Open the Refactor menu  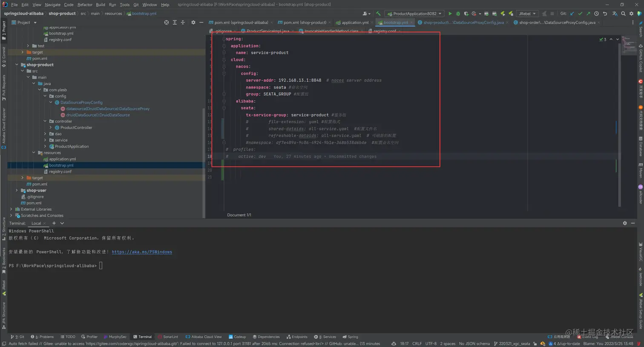(x=85, y=5)
